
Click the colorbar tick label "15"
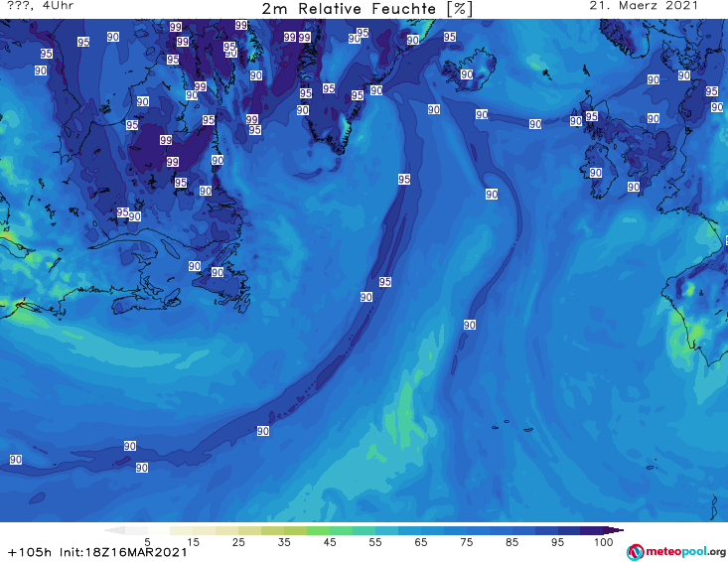click(x=193, y=542)
